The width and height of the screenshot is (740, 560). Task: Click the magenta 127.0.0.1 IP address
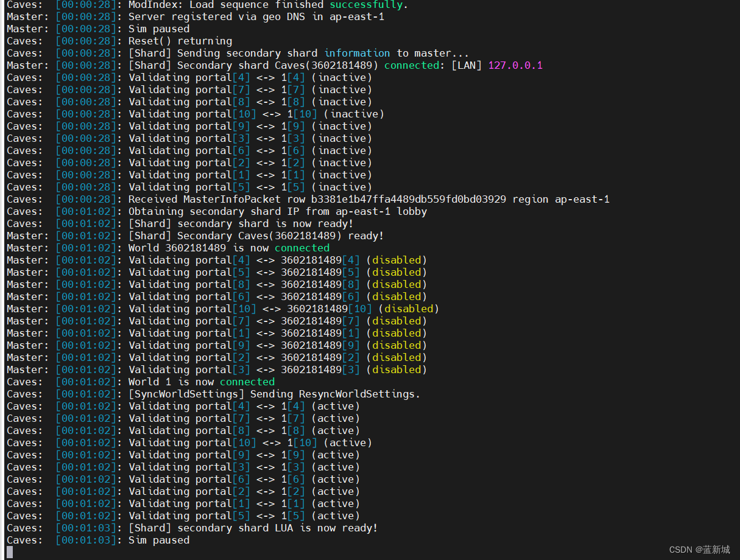(x=515, y=65)
